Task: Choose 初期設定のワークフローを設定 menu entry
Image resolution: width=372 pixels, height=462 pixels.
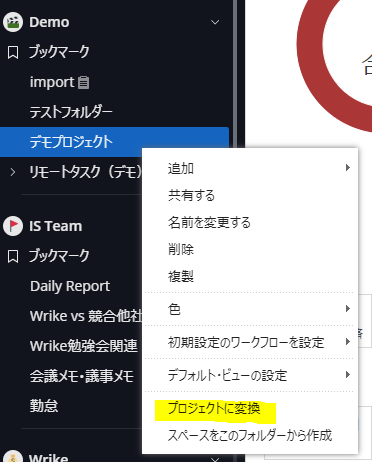Action: coord(246,342)
